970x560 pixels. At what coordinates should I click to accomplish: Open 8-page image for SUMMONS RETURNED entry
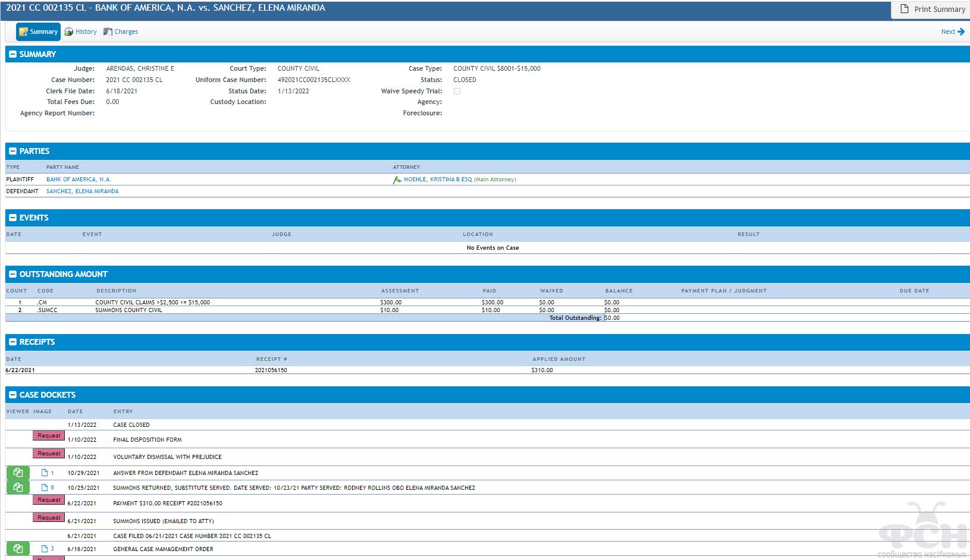47,487
